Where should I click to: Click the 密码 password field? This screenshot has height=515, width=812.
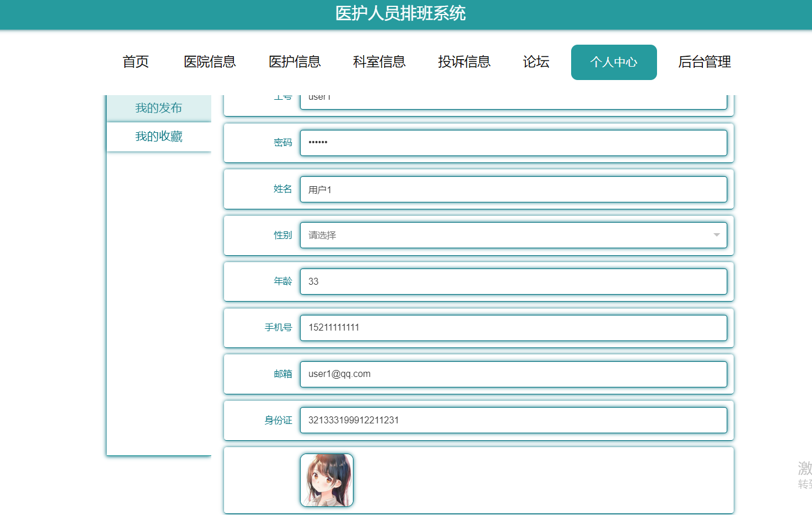(514, 143)
